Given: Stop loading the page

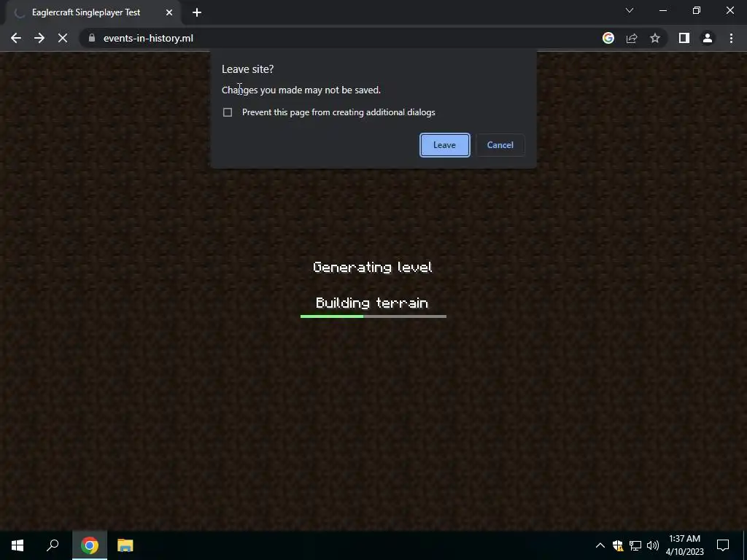Looking at the screenshot, I should pos(63,38).
